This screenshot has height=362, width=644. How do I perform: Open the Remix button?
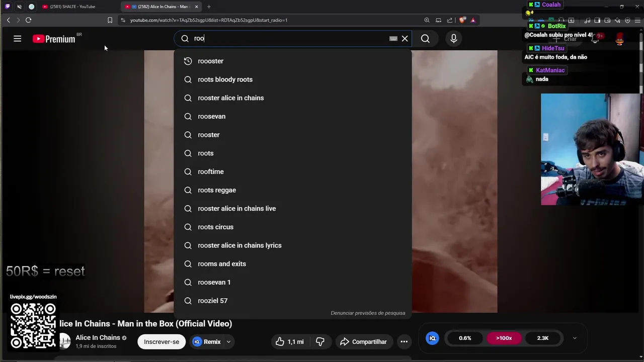[x=207, y=342]
